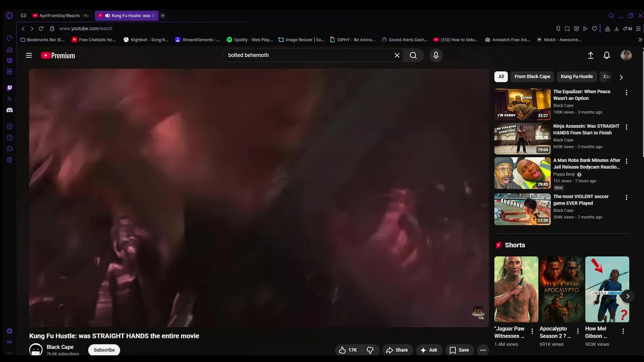Open the Easy Setup sliders icon
The width and height of the screenshot is (644, 362).
point(638,29)
